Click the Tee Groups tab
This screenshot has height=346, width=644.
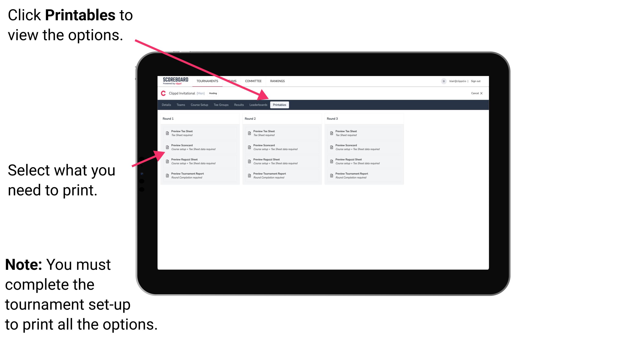222,104
